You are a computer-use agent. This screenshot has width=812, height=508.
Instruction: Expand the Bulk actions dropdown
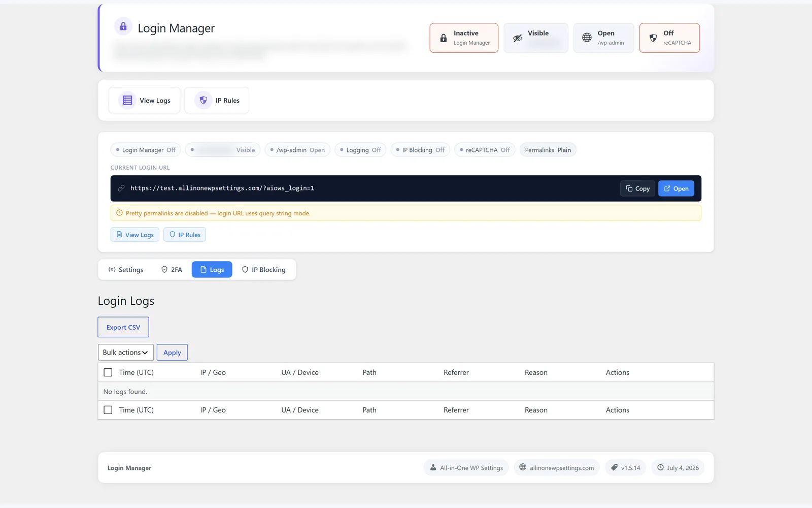125,353
